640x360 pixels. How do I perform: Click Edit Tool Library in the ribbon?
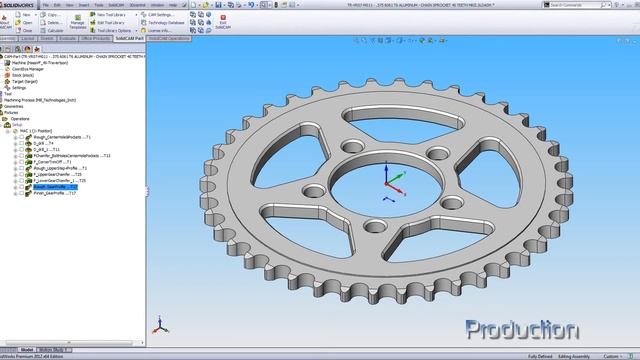coord(108,23)
